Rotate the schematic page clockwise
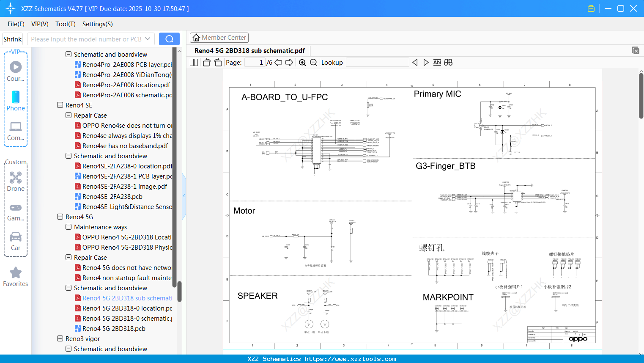 coord(218,62)
